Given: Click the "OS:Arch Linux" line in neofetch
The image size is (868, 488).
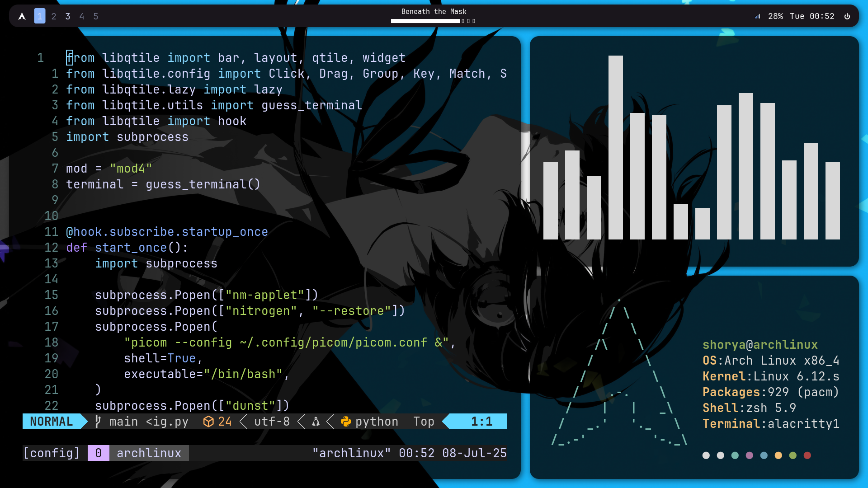Looking at the screenshot, I should (771, 361).
